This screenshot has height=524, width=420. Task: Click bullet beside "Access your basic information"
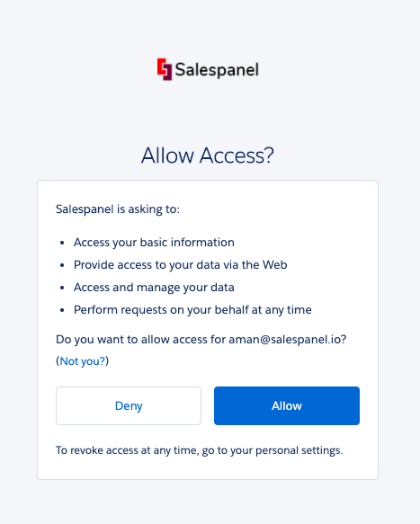[x=62, y=243]
